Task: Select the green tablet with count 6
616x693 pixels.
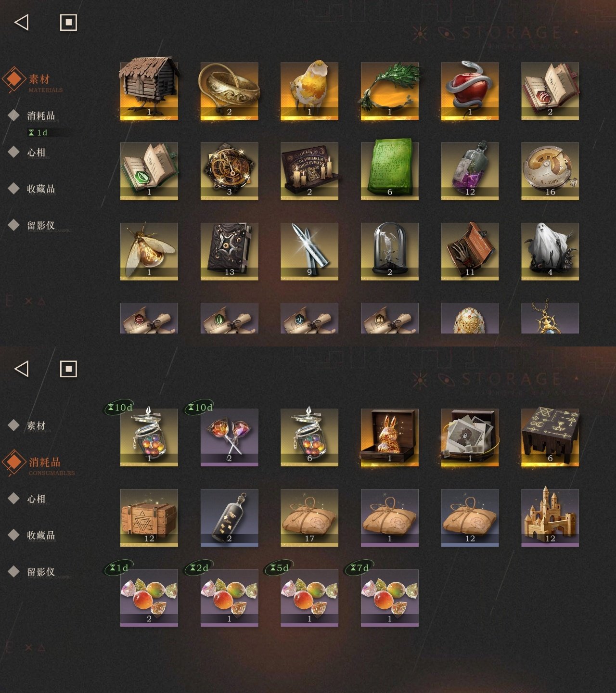Action: coord(390,171)
